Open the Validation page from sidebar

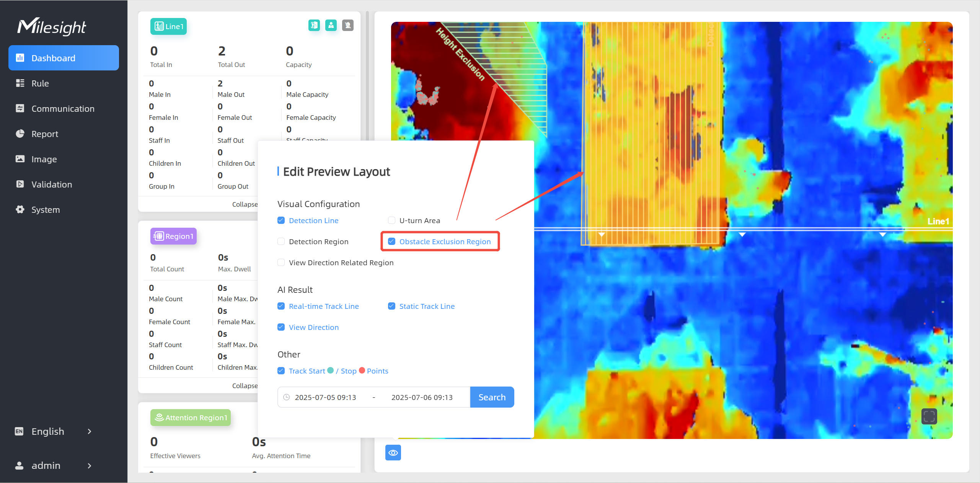[52, 184]
